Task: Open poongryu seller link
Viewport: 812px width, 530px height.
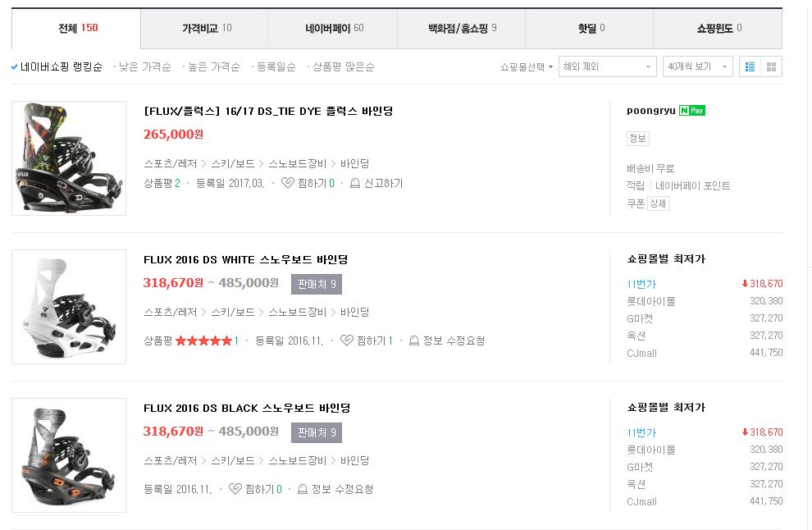Action: pos(651,111)
